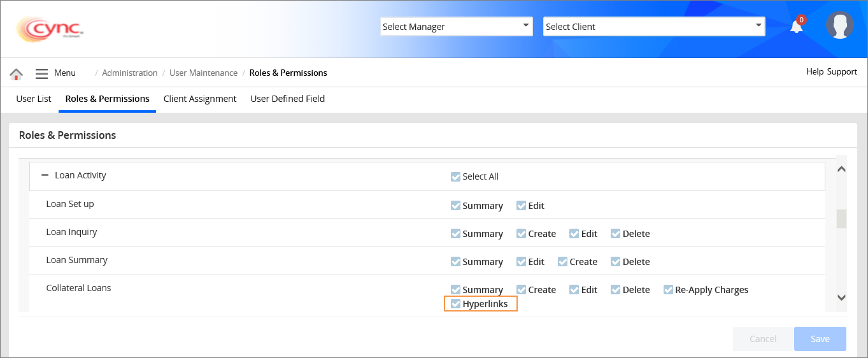Image resolution: width=868 pixels, height=358 pixels.
Task: Open the notifications bell
Action: [796, 27]
